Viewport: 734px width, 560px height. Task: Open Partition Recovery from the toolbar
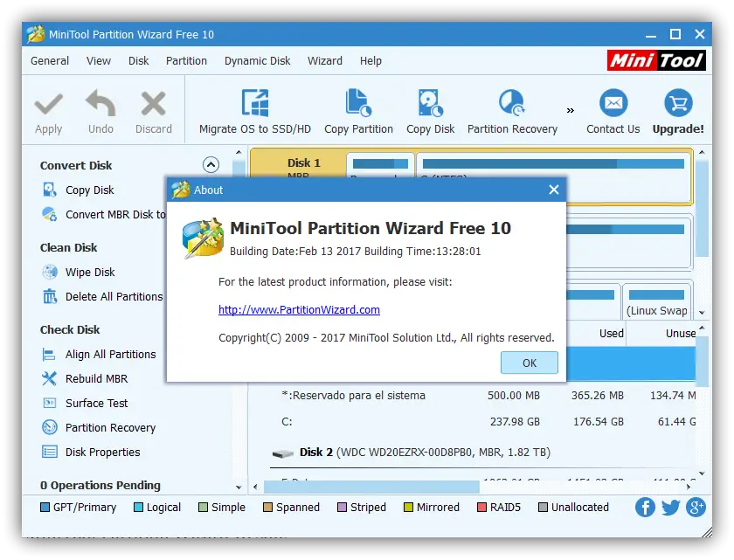(x=512, y=113)
